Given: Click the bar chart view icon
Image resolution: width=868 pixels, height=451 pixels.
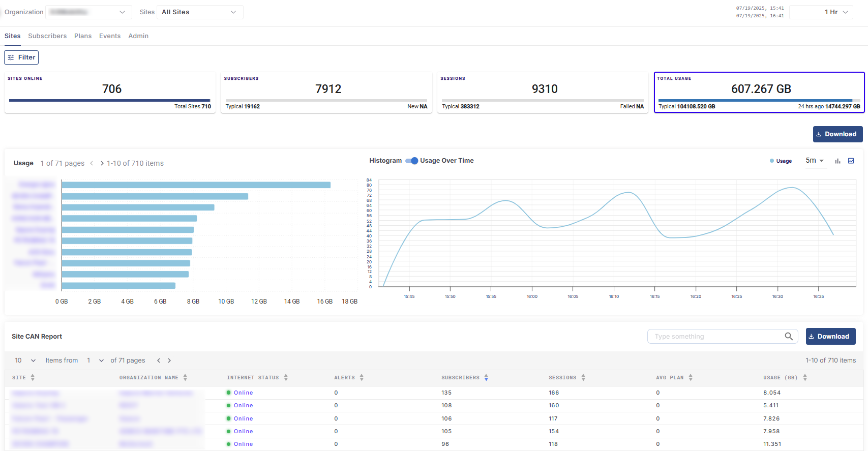Looking at the screenshot, I should [837, 161].
